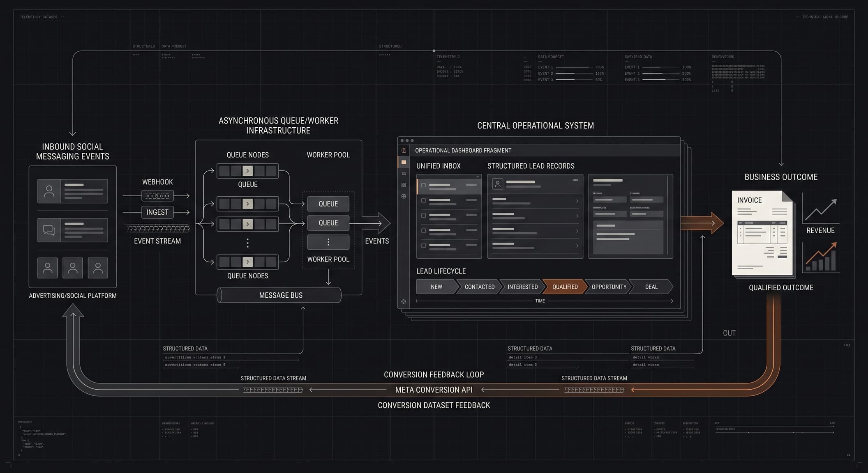
Task: Check the highlighted first Unified Inbox row checkbox
Action: click(423, 185)
